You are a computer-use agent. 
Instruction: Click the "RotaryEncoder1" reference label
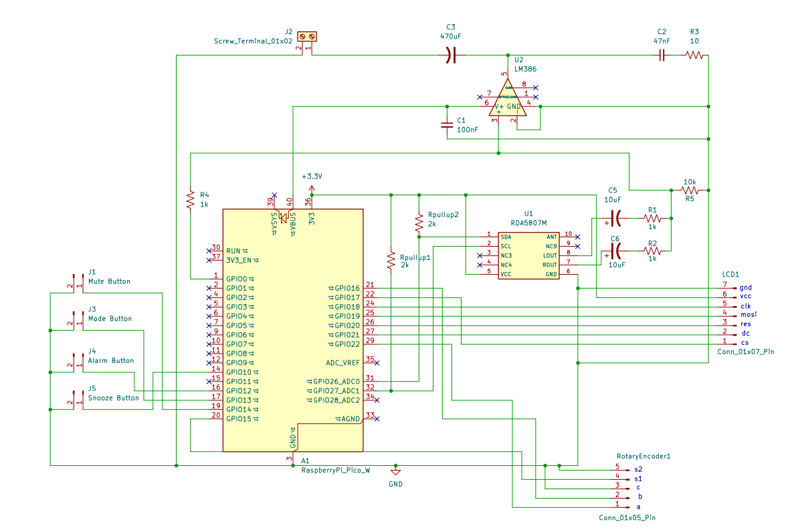(643, 456)
